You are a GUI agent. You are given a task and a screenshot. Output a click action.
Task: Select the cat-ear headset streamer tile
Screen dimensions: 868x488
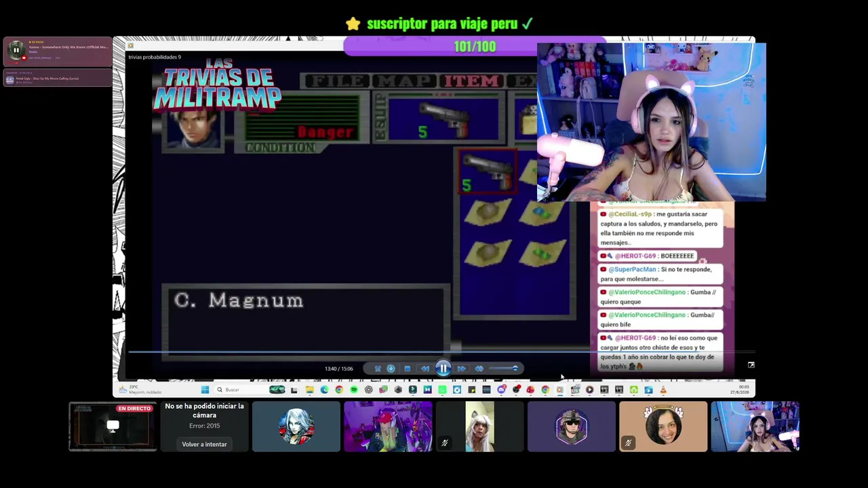pos(755,426)
